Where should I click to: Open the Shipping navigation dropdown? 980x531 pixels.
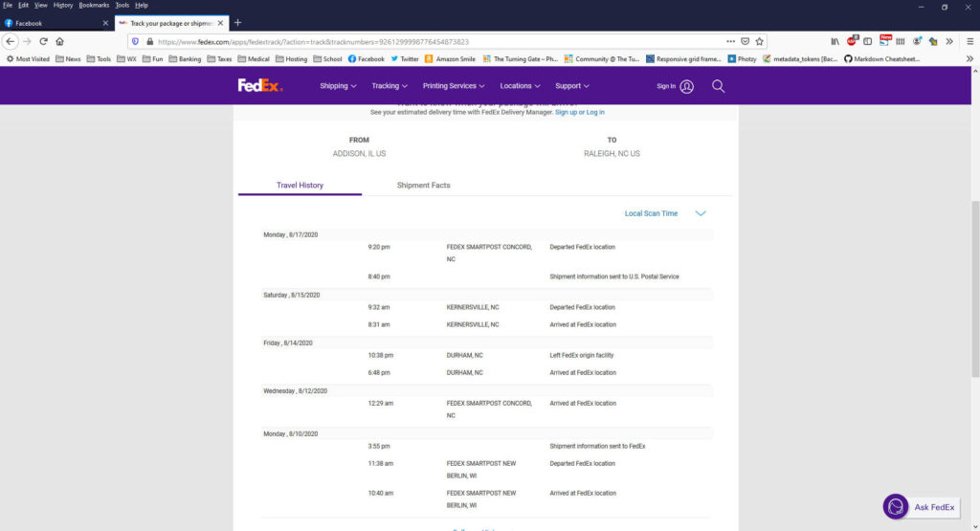point(338,86)
